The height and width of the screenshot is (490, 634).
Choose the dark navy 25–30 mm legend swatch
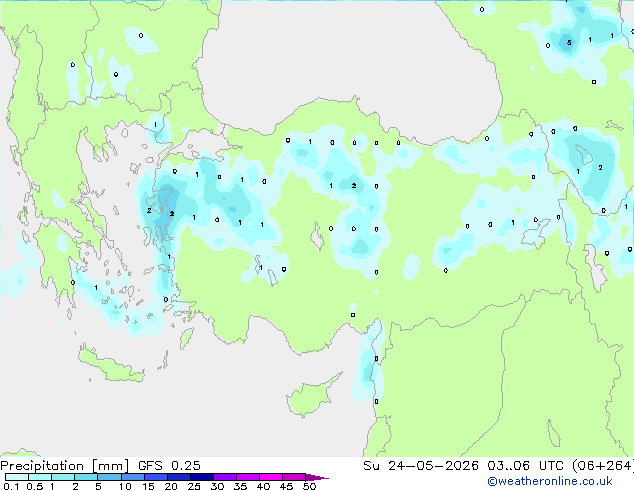pyautogui.click(x=202, y=477)
